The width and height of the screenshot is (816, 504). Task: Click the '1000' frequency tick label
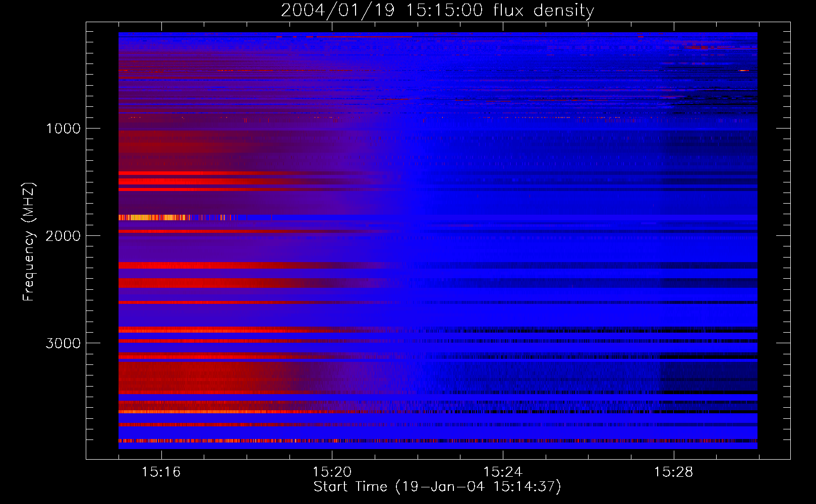point(63,129)
